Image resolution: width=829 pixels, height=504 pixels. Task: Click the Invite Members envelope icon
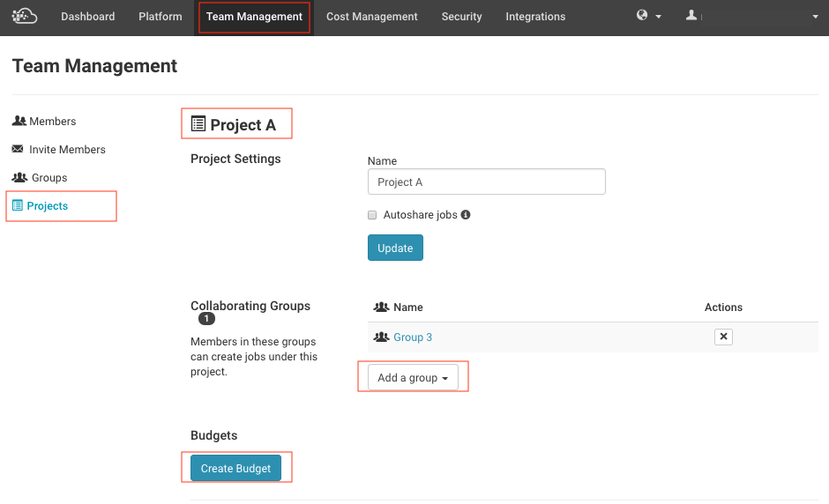[19, 150]
